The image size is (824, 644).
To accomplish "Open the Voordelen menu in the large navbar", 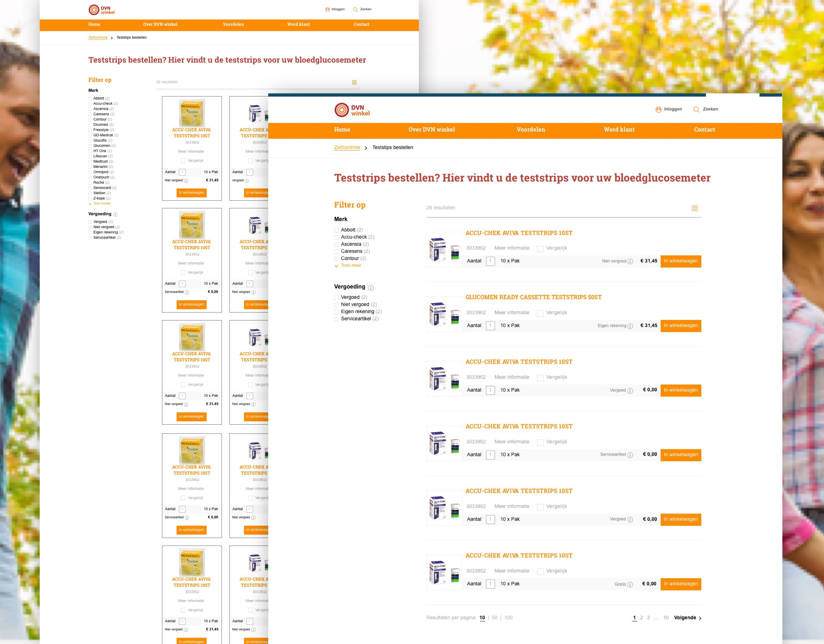I will 531,130.
